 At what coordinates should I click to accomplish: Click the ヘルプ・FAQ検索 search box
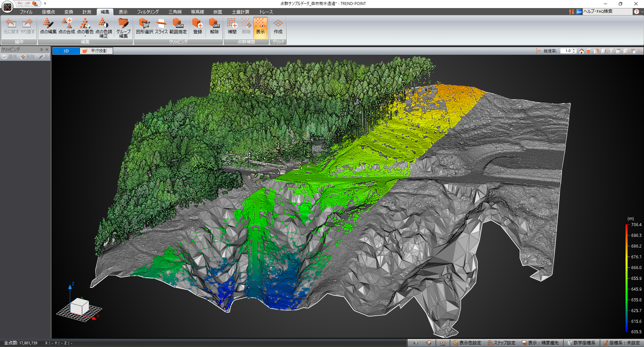[607, 12]
